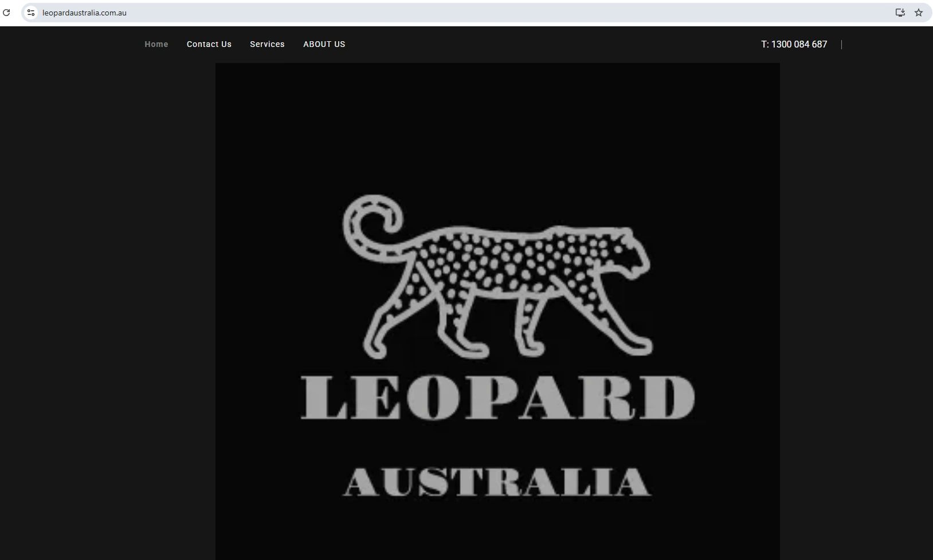Go to the Home menu item
The image size is (933, 560).
[x=156, y=44]
